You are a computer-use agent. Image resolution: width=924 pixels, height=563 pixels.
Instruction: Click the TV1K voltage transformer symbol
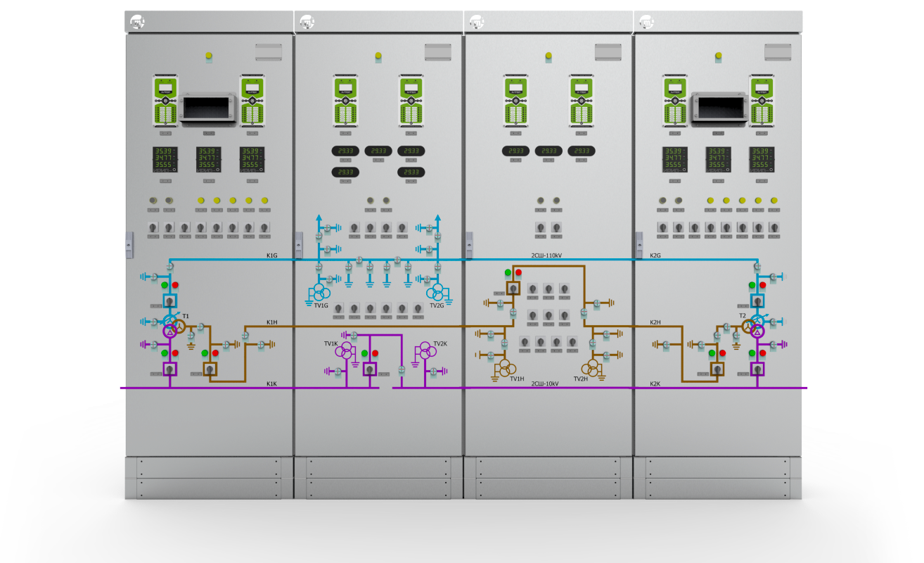(x=345, y=352)
